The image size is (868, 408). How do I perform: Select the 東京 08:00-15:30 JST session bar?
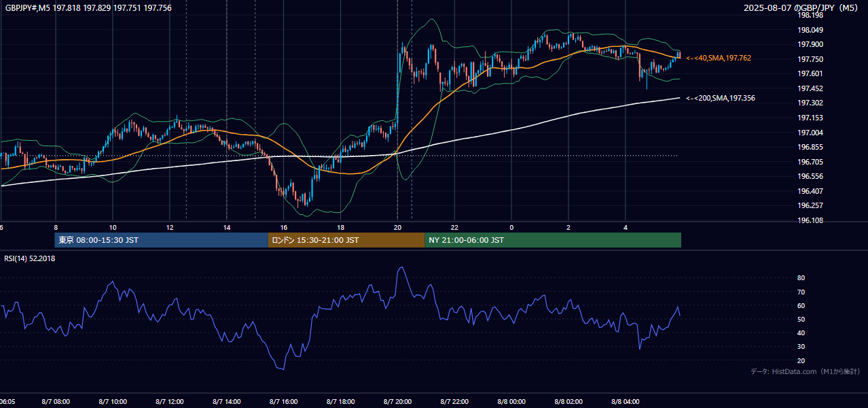(162, 240)
